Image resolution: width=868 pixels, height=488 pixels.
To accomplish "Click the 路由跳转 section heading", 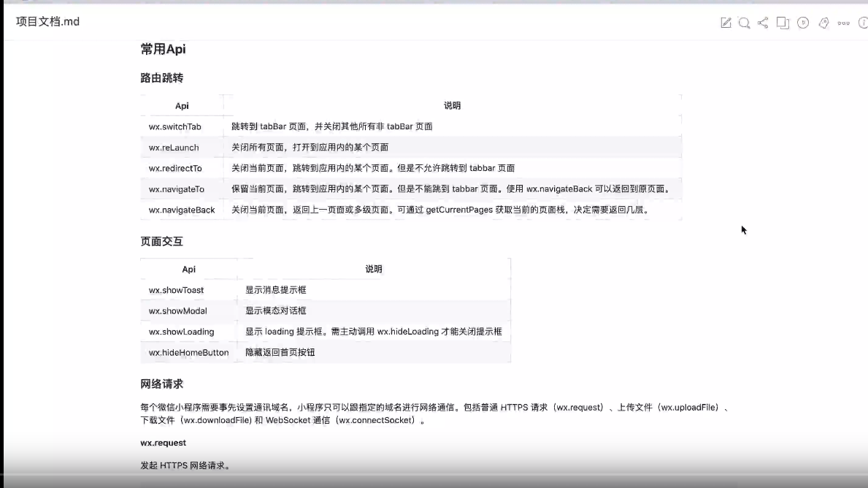I will coord(161,77).
